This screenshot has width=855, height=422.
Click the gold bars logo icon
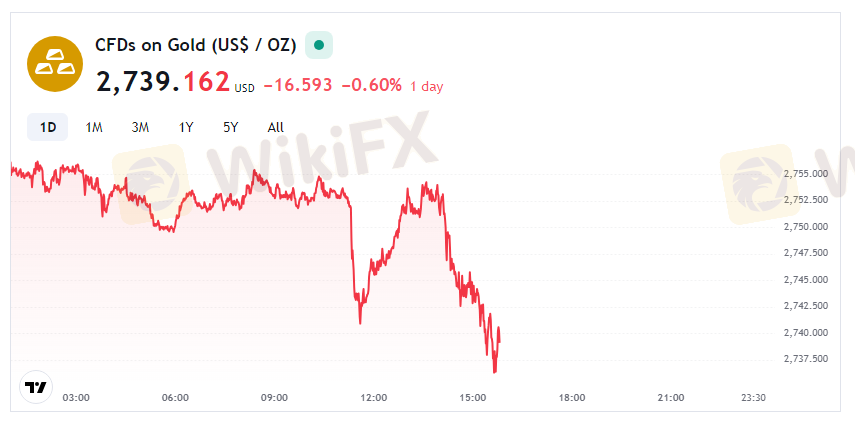tap(54, 63)
